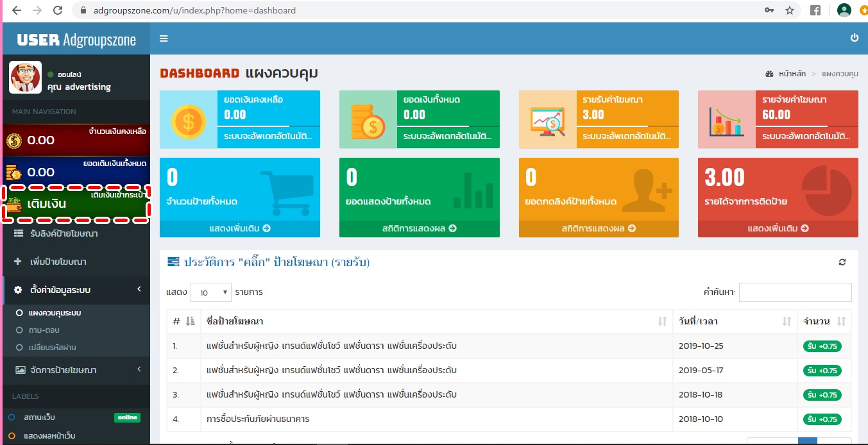The width and height of the screenshot is (868, 445).
Task: Open the rows-per-page dropdown showing 10
Action: [210, 292]
